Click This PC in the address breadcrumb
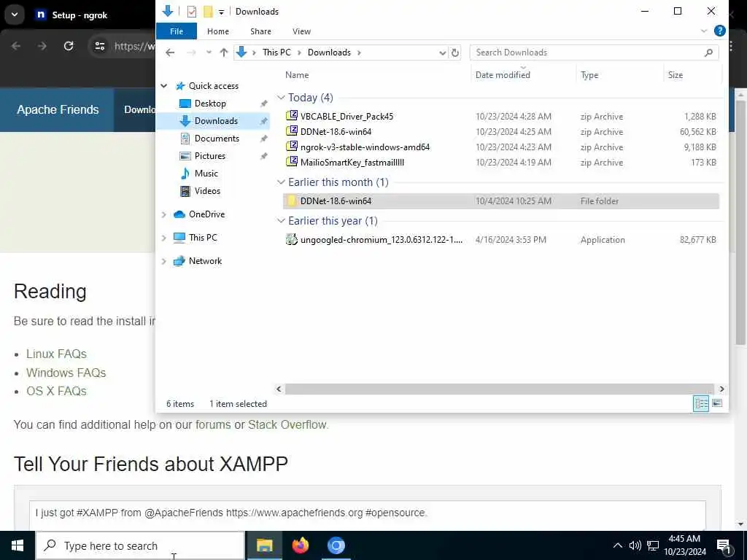The width and height of the screenshot is (747, 560). pos(276,52)
